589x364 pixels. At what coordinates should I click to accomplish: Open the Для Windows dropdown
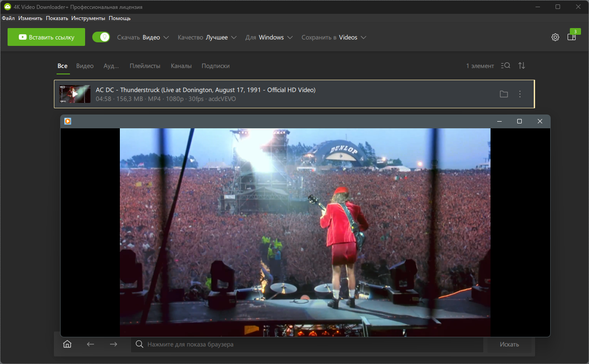(x=269, y=37)
